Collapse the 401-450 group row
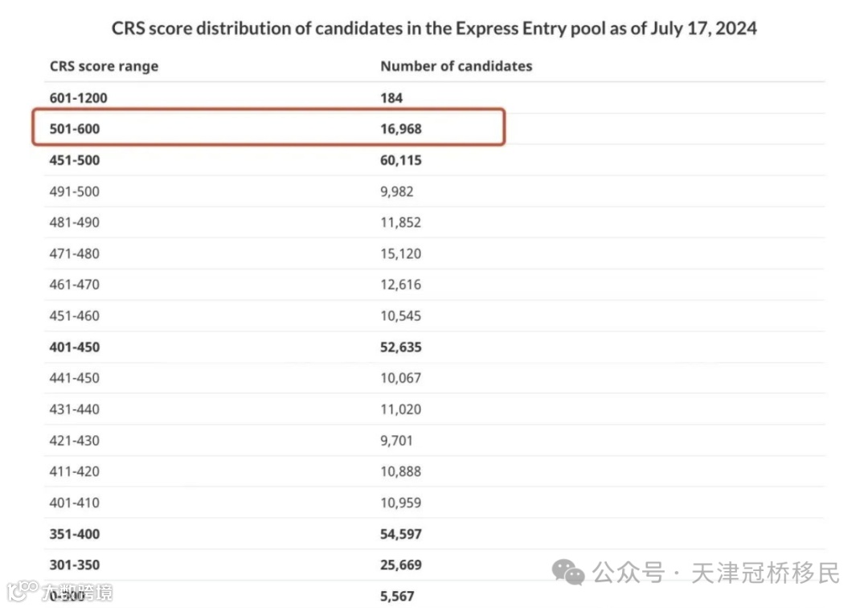 76,347
